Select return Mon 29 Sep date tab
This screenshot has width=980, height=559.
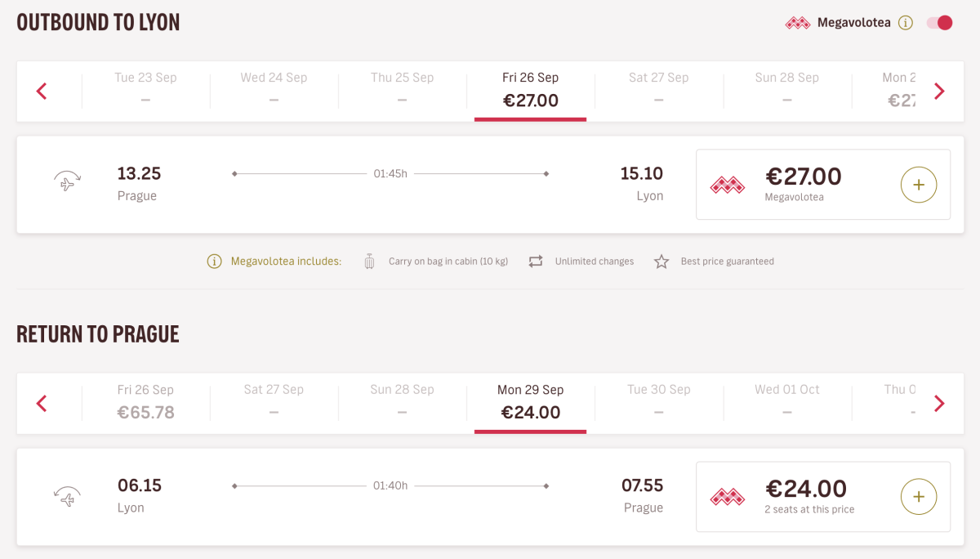(530, 402)
